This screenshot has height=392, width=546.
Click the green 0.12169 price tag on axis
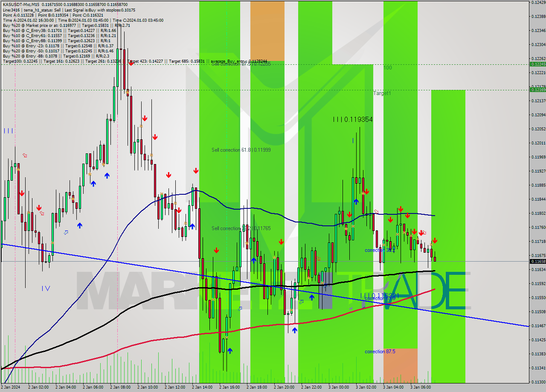(537, 89)
